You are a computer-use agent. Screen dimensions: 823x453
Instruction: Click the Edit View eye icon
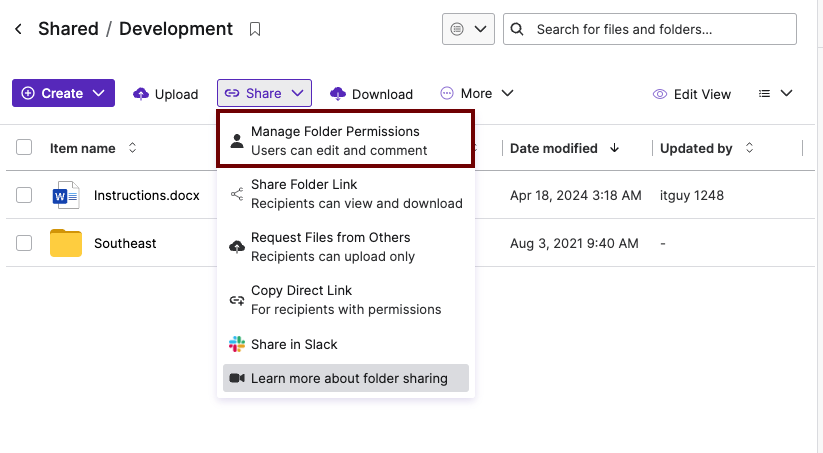[660, 94]
